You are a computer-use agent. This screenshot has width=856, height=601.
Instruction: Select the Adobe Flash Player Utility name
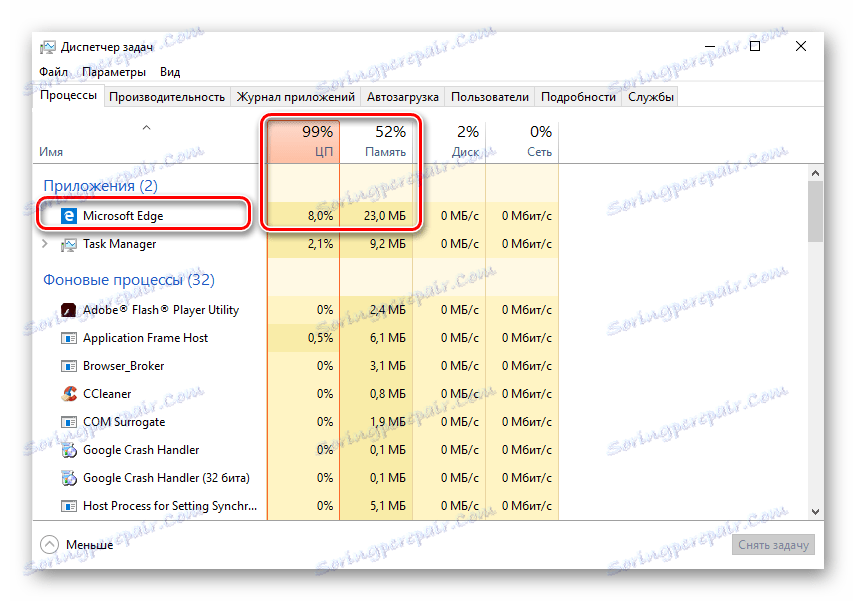point(160,310)
